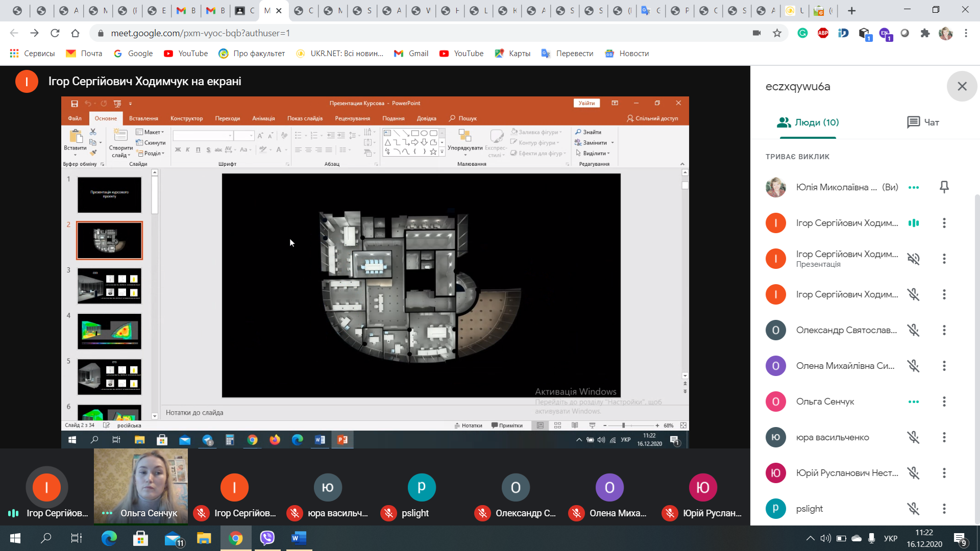Pin Юлія Миколаївна to the screen
Image resolution: width=980 pixels, height=551 pixels.
[x=944, y=187]
